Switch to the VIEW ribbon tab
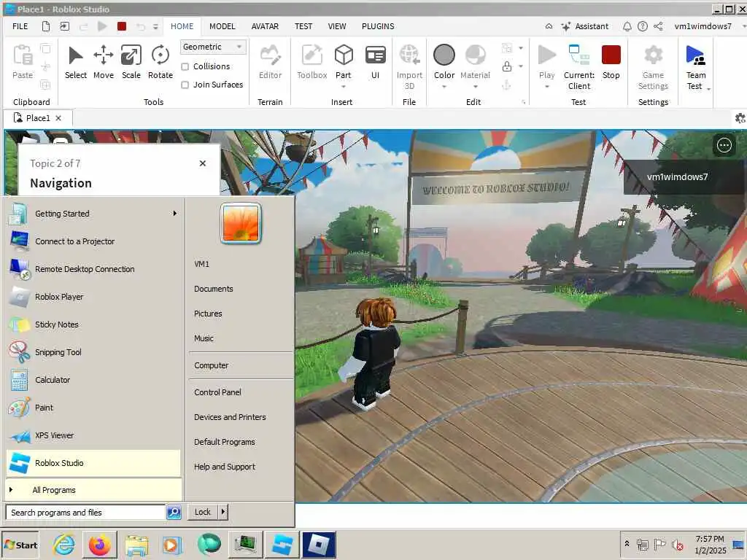The width and height of the screenshot is (747, 560). [337, 26]
